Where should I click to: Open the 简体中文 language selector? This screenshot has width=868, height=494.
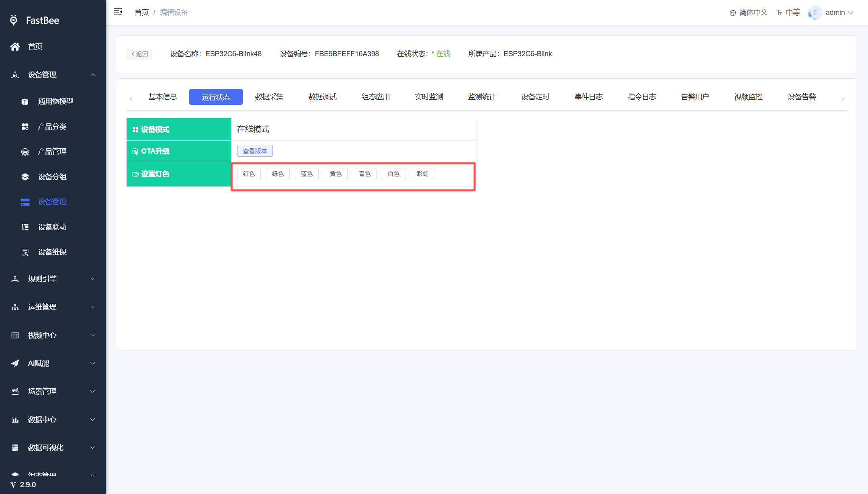pos(749,12)
